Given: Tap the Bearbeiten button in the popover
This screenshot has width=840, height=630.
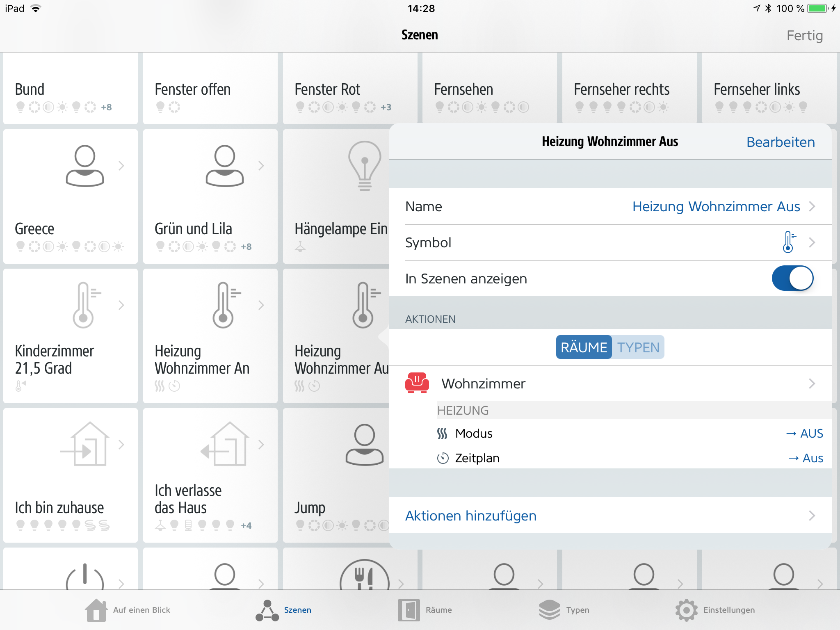Looking at the screenshot, I should point(780,142).
